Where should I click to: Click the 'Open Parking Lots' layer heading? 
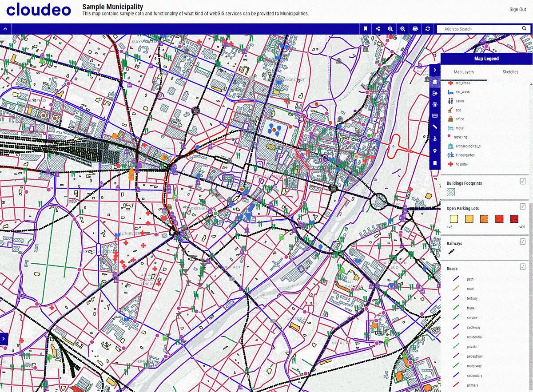[463, 208]
